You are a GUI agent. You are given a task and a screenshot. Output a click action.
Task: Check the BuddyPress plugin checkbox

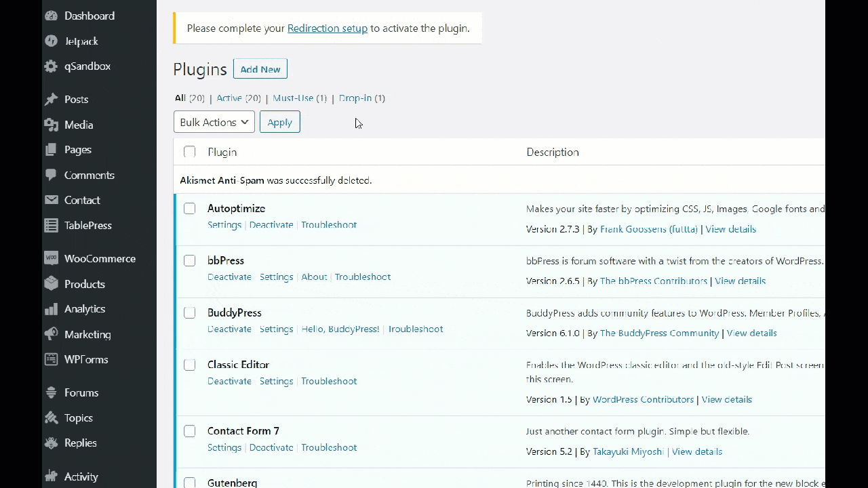[190, 312]
